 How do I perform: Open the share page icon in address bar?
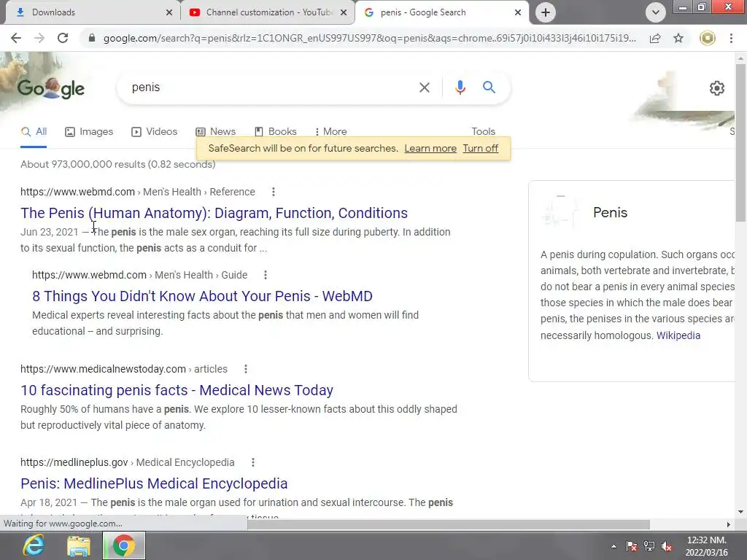pos(655,38)
